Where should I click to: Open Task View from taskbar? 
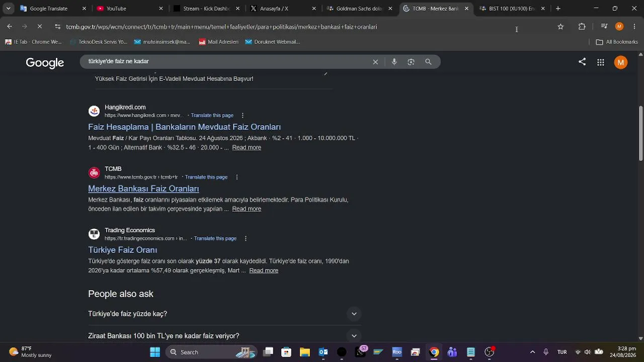(268, 352)
